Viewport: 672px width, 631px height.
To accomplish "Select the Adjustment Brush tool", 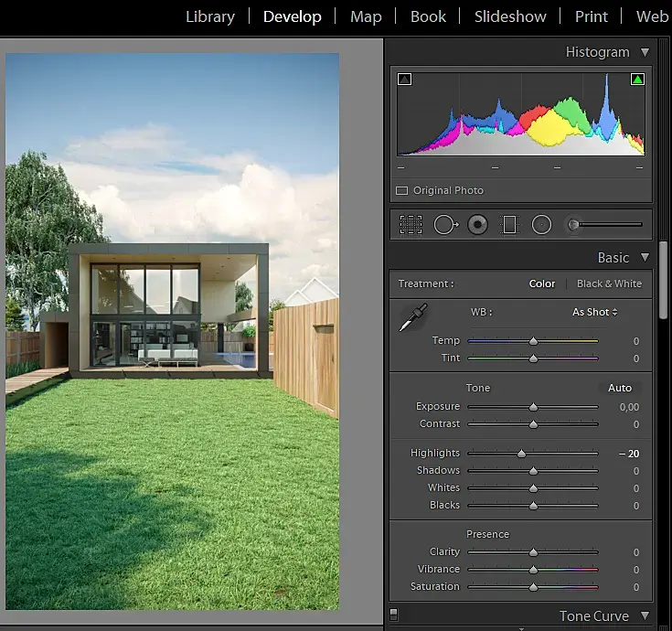I will pyautogui.click(x=604, y=224).
